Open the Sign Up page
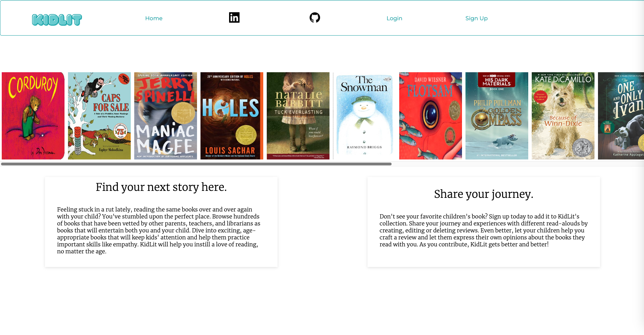Image resolution: width=644 pixels, height=335 pixels. (x=476, y=18)
